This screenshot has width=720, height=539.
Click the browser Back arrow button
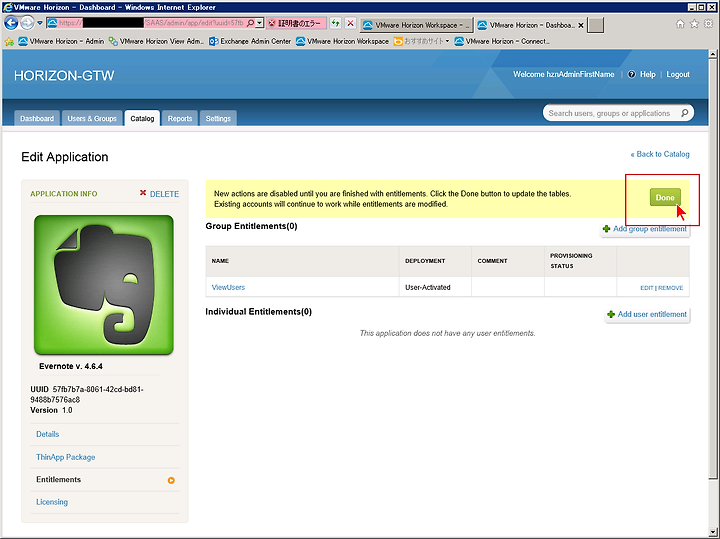click(11, 23)
